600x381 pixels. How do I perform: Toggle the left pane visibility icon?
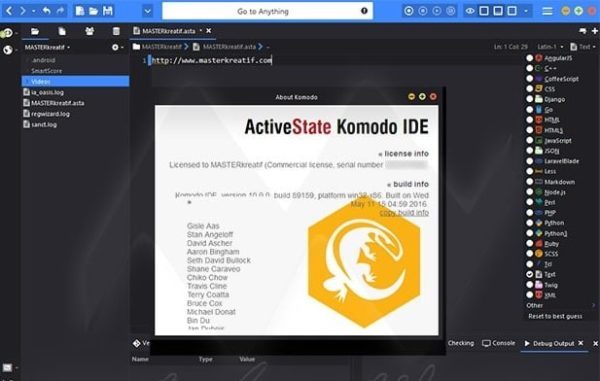click(484, 11)
